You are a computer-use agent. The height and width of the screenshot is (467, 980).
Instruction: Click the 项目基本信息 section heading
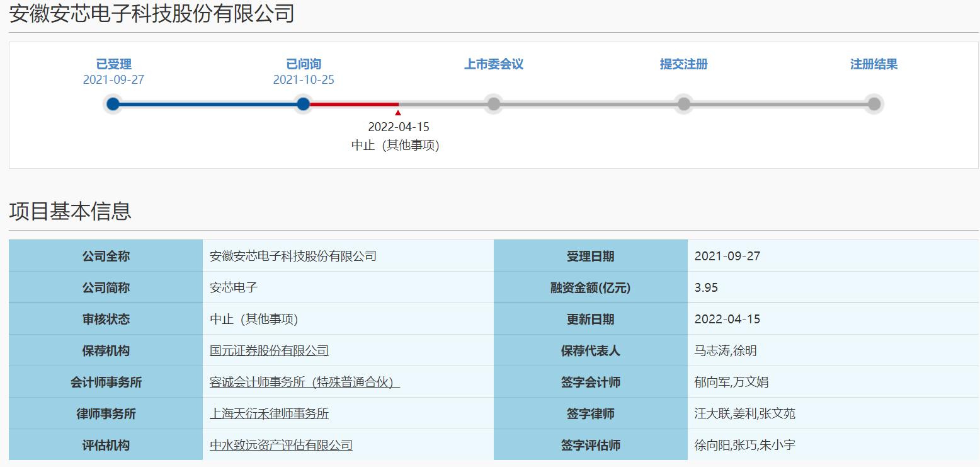click(70, 211)
